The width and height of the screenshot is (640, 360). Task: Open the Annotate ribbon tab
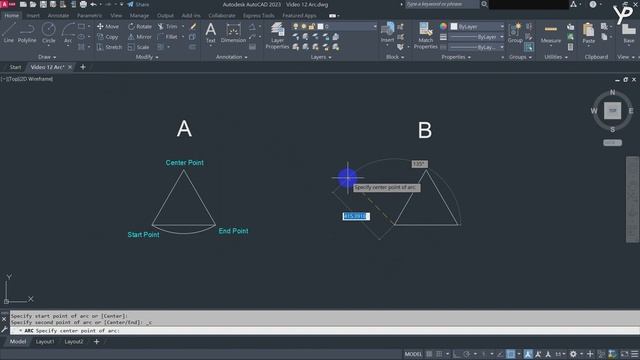point(58,16)
